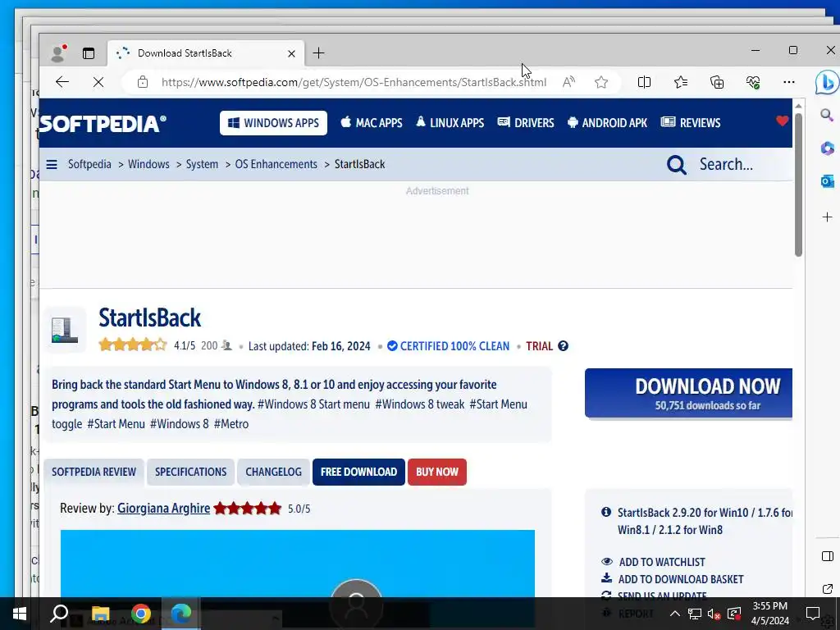Switch to Specifications tab

point(190,472)
